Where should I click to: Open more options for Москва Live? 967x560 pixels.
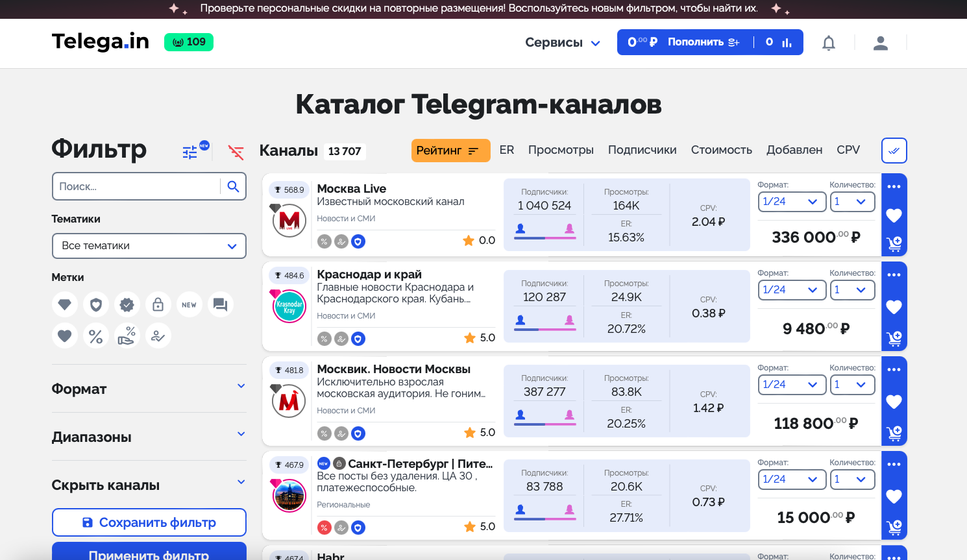[894, 187]
